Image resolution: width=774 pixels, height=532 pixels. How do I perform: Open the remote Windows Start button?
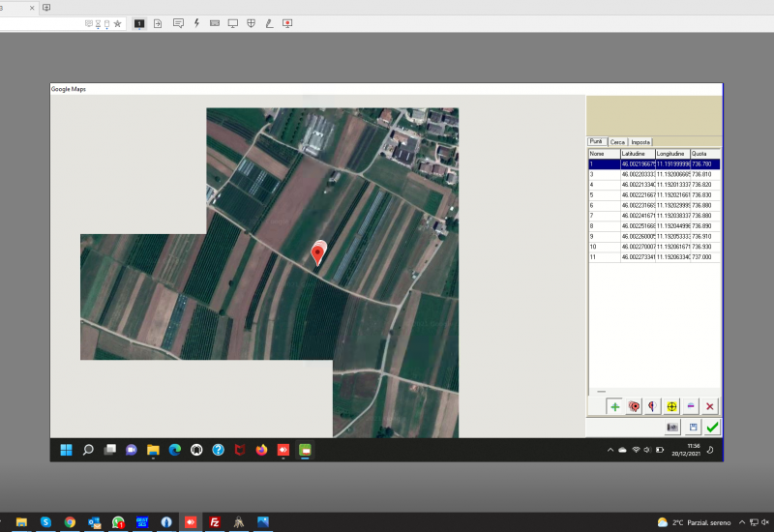tap(66, 450)
